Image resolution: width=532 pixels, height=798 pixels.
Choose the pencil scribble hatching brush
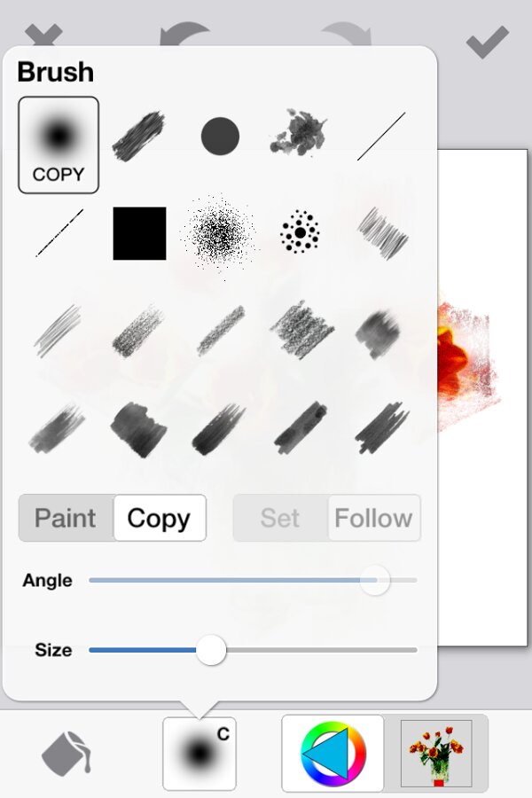[383, 232]
